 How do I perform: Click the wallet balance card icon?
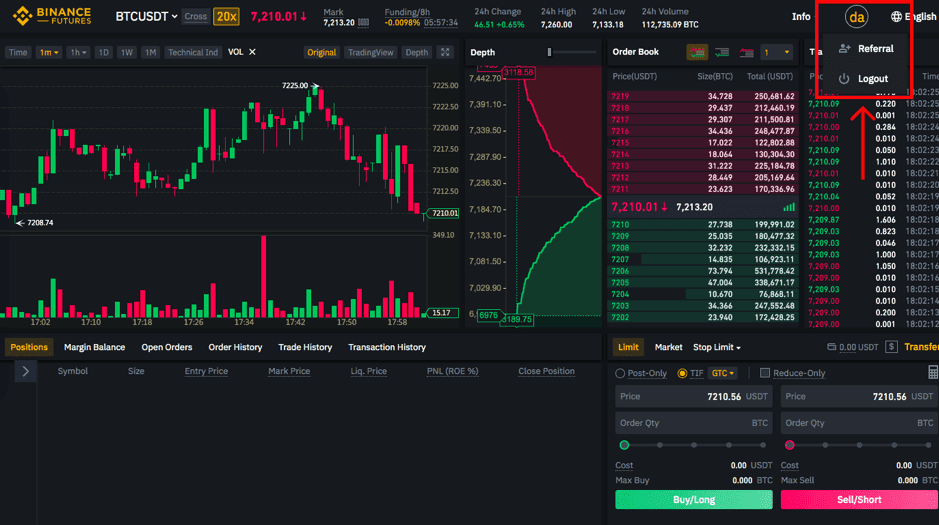point(831,347)
